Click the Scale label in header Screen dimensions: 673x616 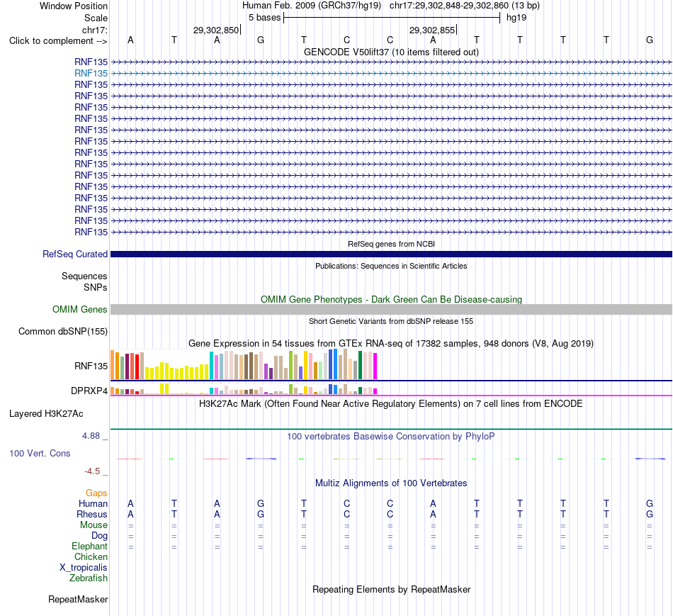pyautogui.click(x=96, y=18)
